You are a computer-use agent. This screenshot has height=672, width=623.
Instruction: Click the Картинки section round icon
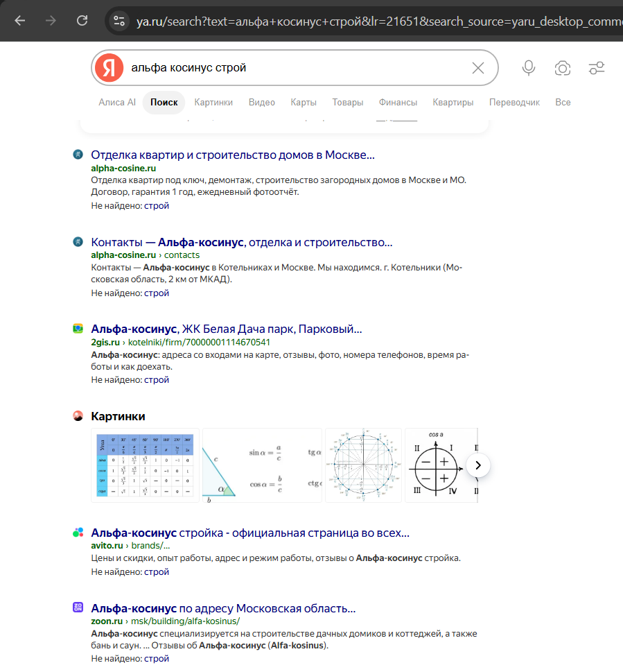pyautogui.click(x=78, y=415)
